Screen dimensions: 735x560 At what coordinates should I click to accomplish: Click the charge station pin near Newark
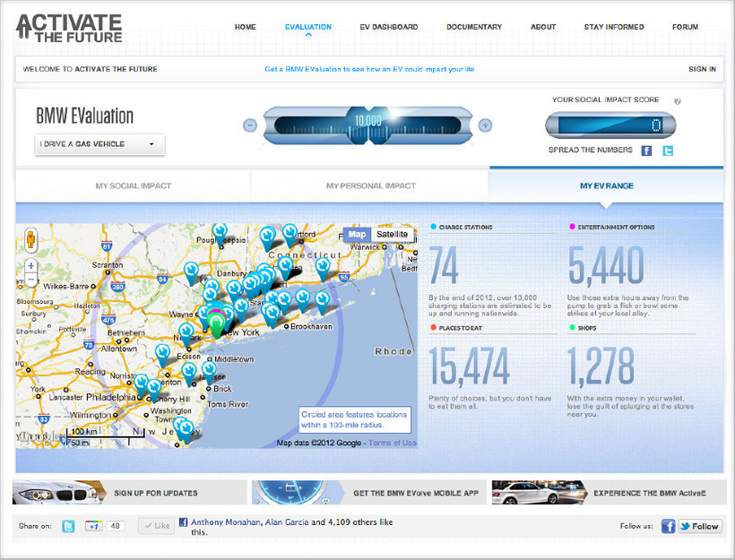click(186, 335)
